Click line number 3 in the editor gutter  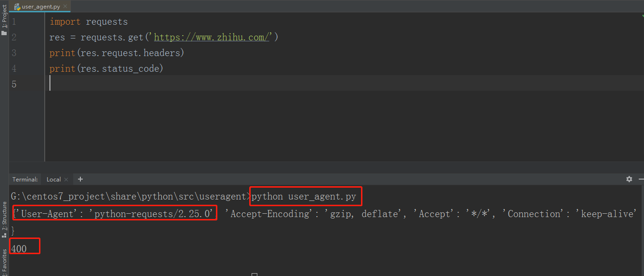click(13, 53)
